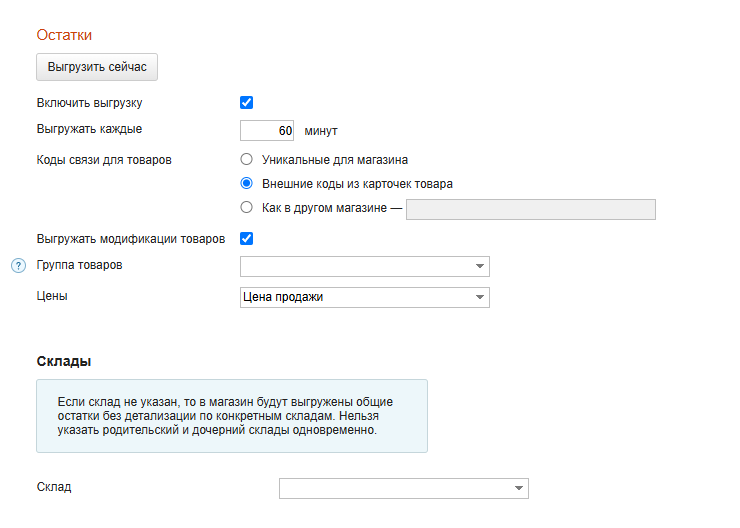Select the Уникальные для магазина radio option
This screenshot has width=740, height=528.
point(246,159)
